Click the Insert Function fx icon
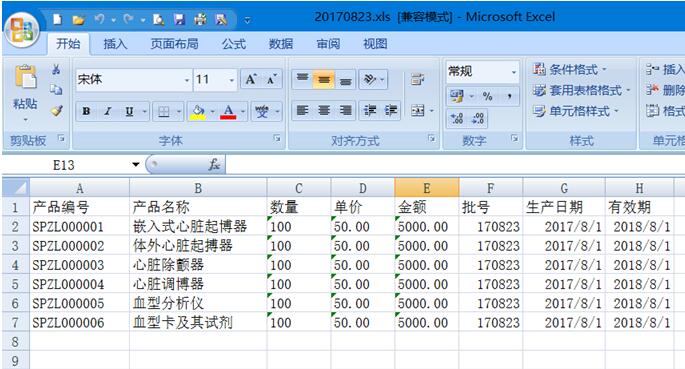Image resolution: width=685 pixels, height=369 pixels. [214, 165]
